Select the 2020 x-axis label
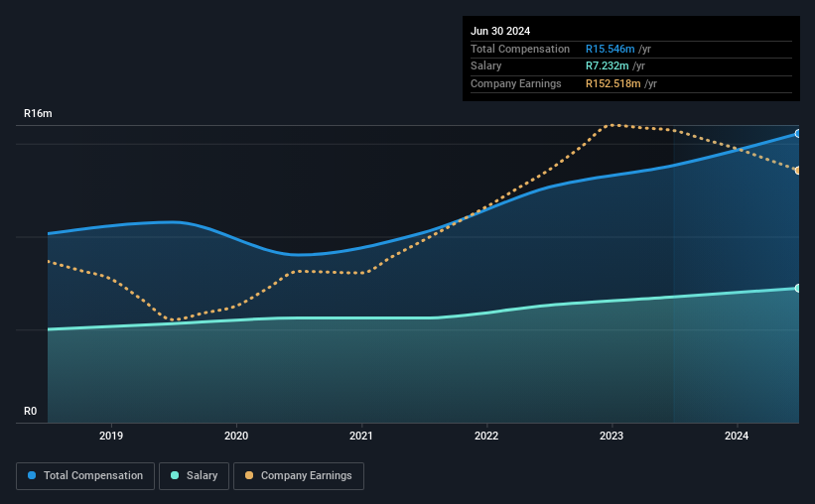815x504 pixels. tap(236, 436)
